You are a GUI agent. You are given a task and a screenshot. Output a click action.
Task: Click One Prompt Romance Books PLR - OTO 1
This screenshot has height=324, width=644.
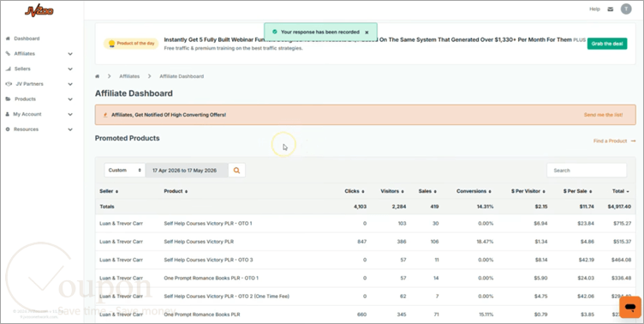212,279
